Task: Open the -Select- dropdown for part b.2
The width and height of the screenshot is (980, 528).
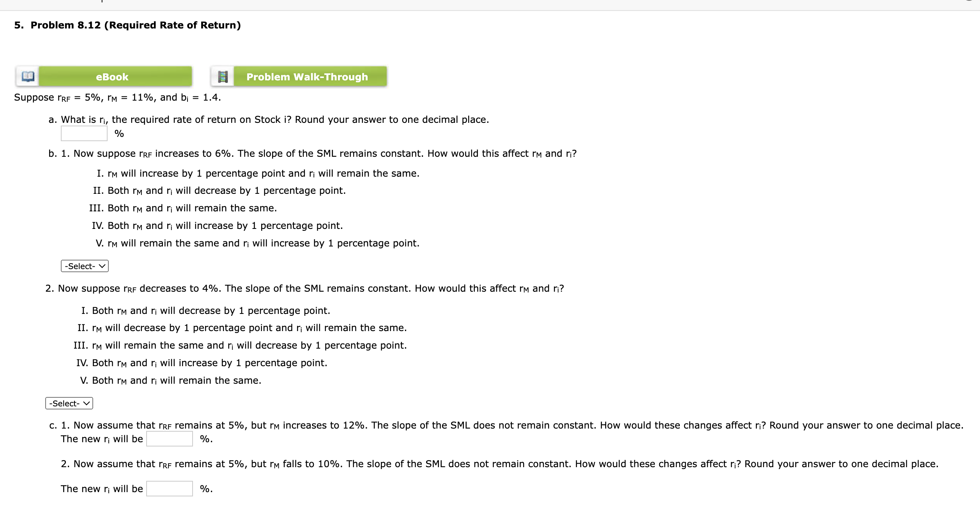Action: coord(69,403)
